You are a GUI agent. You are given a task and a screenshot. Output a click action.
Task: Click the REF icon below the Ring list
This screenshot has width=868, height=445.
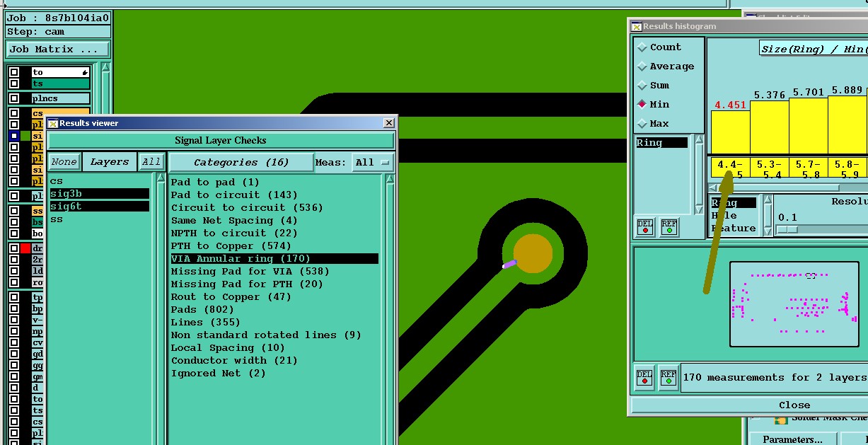tap(669, 227)
